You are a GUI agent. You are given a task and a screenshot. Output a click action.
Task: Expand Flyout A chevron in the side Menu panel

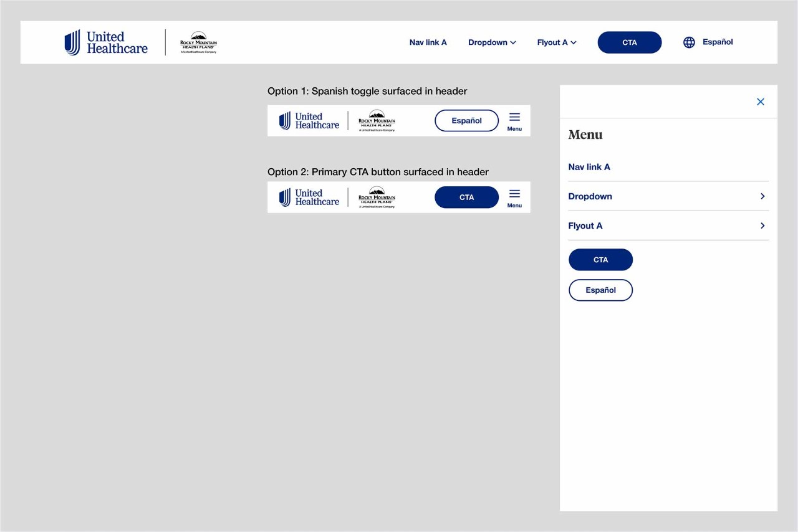click(x=762, y=226)
